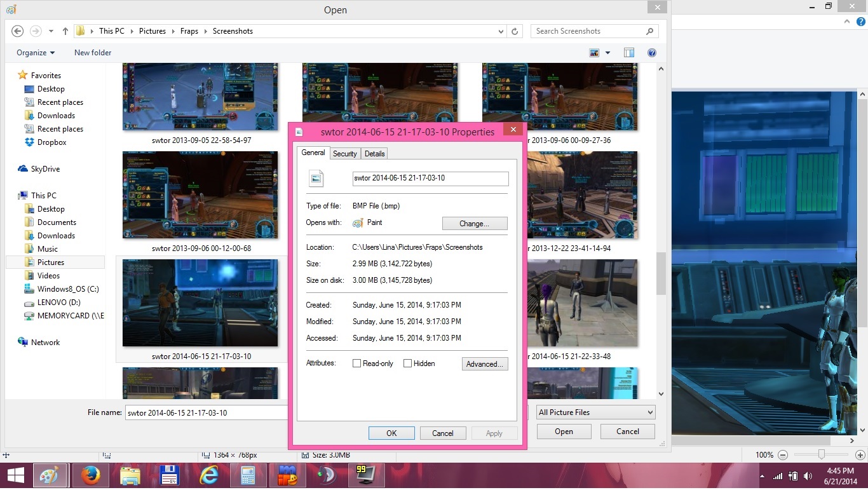The image size is (868, 490).
Task: Show the preview pane
Action: click(x=629, y=53)
